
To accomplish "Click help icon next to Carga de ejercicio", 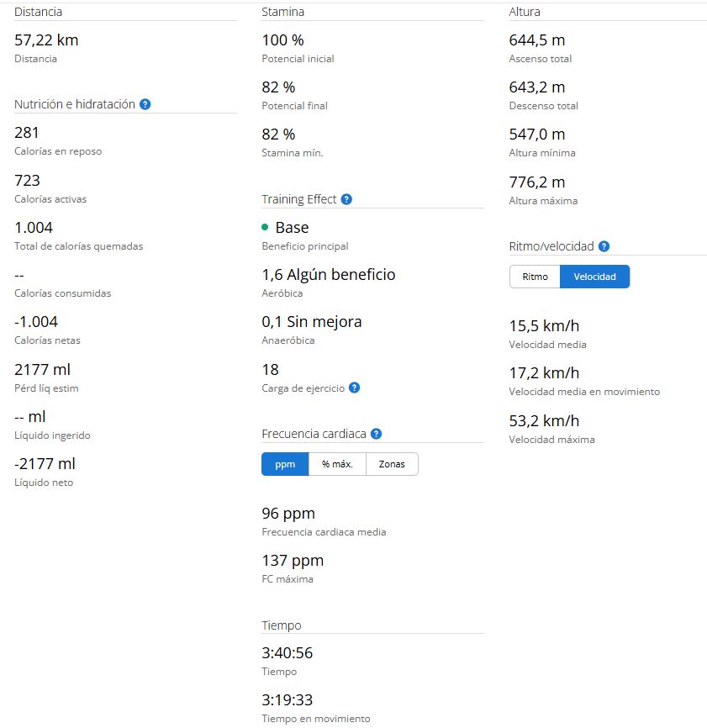I will pos(354,388).
